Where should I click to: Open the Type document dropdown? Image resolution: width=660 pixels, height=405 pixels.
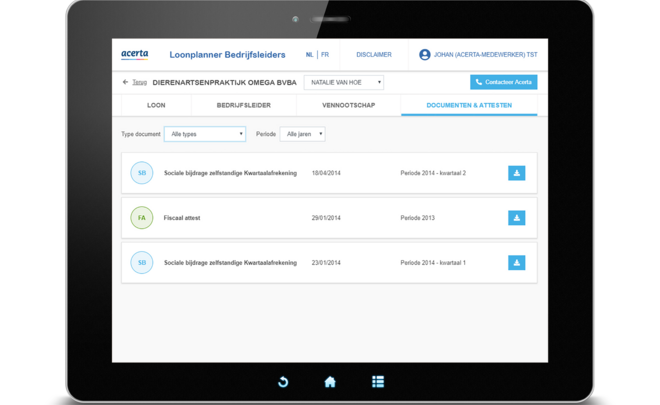(x=205, y=134)
